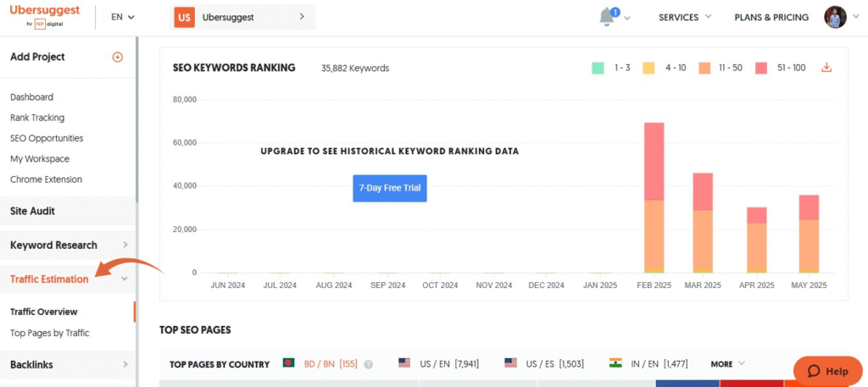Click the Add Project label
Image resolution: width=868 pixels, height=387 pixels.
click(37, 57)
